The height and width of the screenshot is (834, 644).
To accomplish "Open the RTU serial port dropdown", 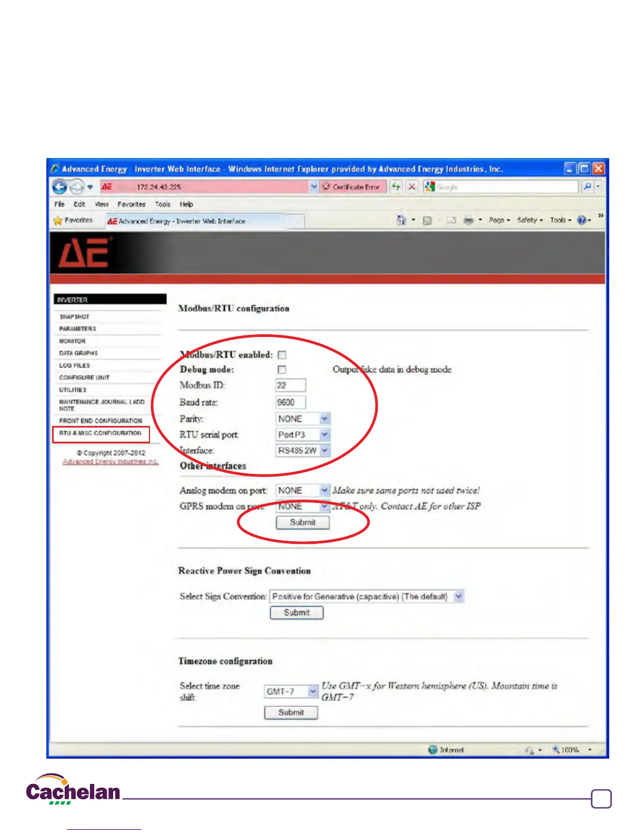I will (303, 435).
